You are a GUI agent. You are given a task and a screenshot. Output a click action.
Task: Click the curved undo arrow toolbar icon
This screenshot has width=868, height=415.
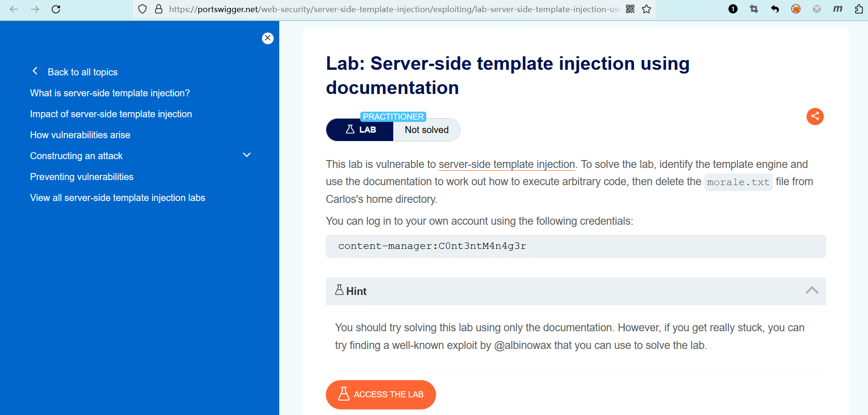click(x=775, y=9)
